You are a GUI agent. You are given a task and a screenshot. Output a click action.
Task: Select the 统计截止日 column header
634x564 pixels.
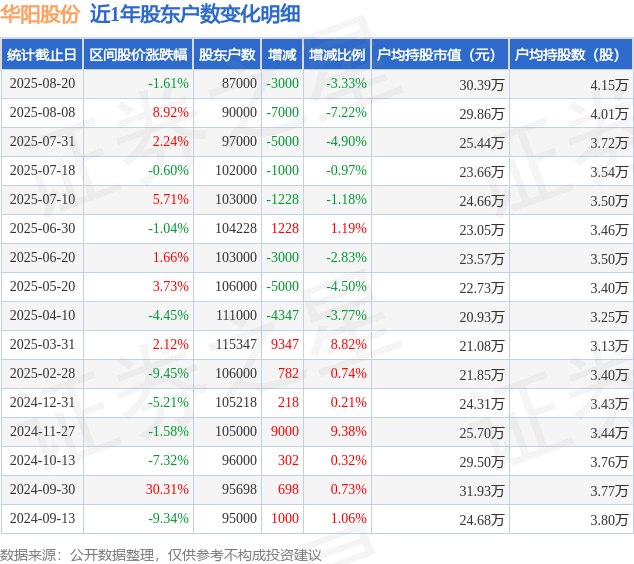coord(42,55)
